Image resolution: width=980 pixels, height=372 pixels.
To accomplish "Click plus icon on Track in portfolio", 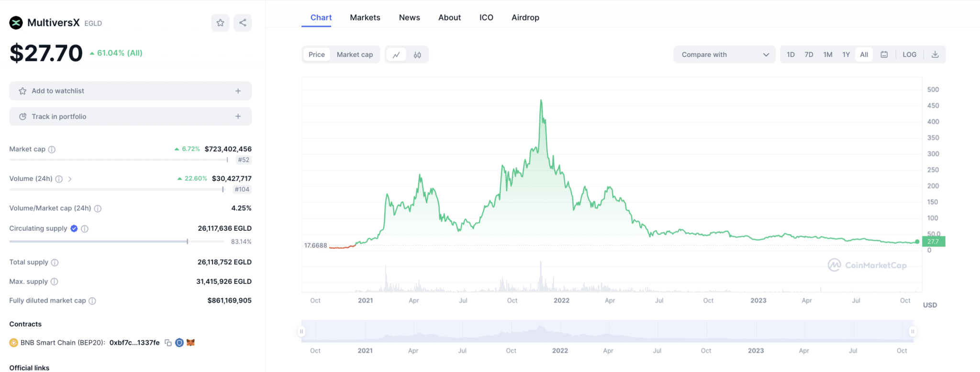I will [238, 116].
